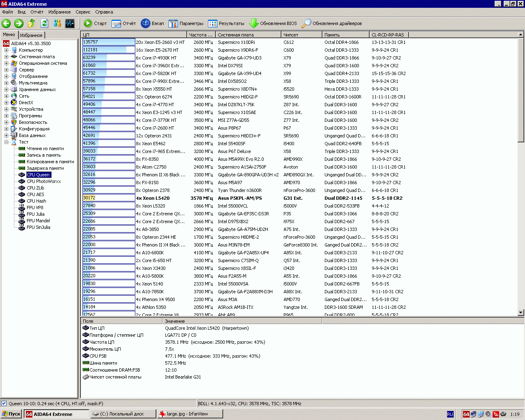This screenshot has width=525, height=420.
Task: Open the Сервис menu
Action: pyautogui.click(x=83, y=12)
